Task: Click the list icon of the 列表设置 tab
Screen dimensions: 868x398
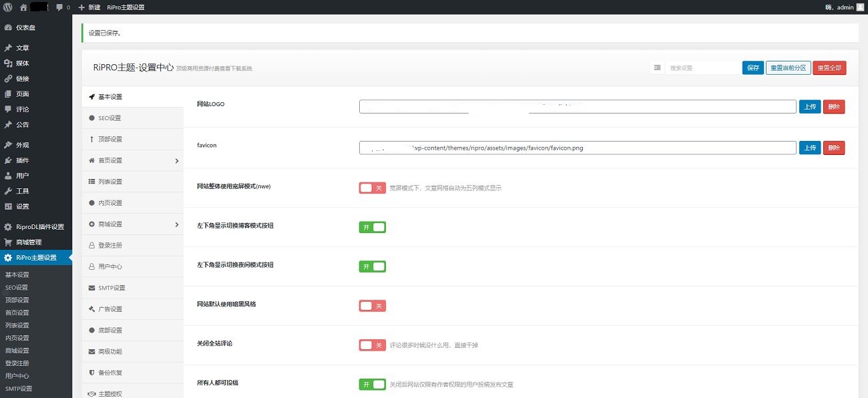Action: pyautogui.click(x=91, y=182)
